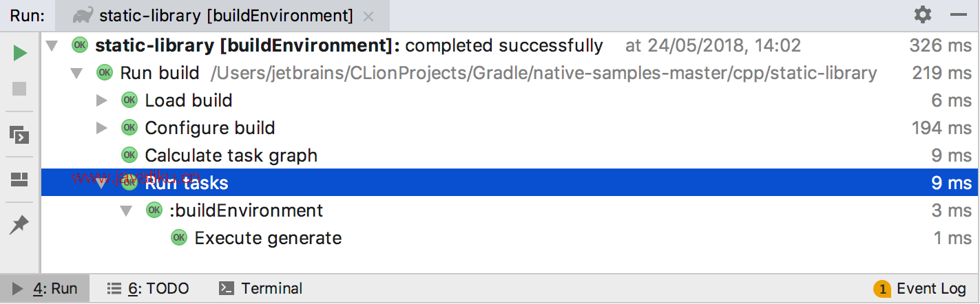The height and width of the screenshot is (304, 980).
Task: Close the static-library [buildEnvironment] tab
Action: pyautogui.click(x=368, y=16)
